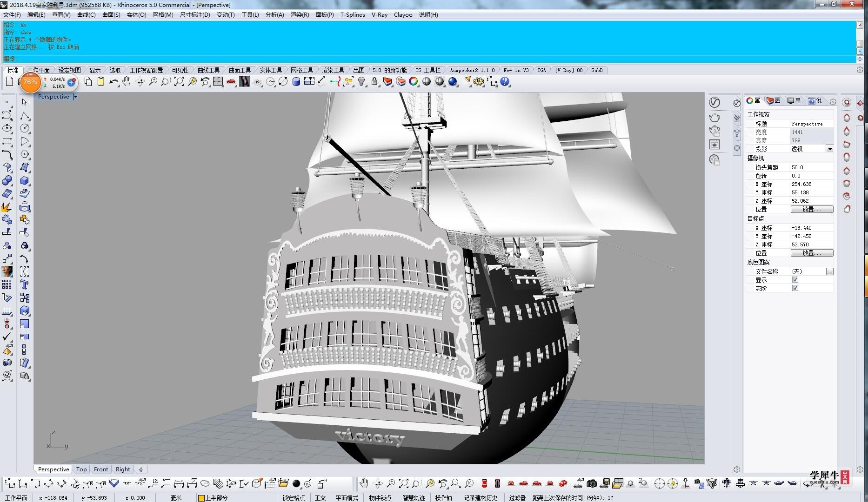
Task: Toggle 平面模式 planar mode
Action: coord(347,498)
